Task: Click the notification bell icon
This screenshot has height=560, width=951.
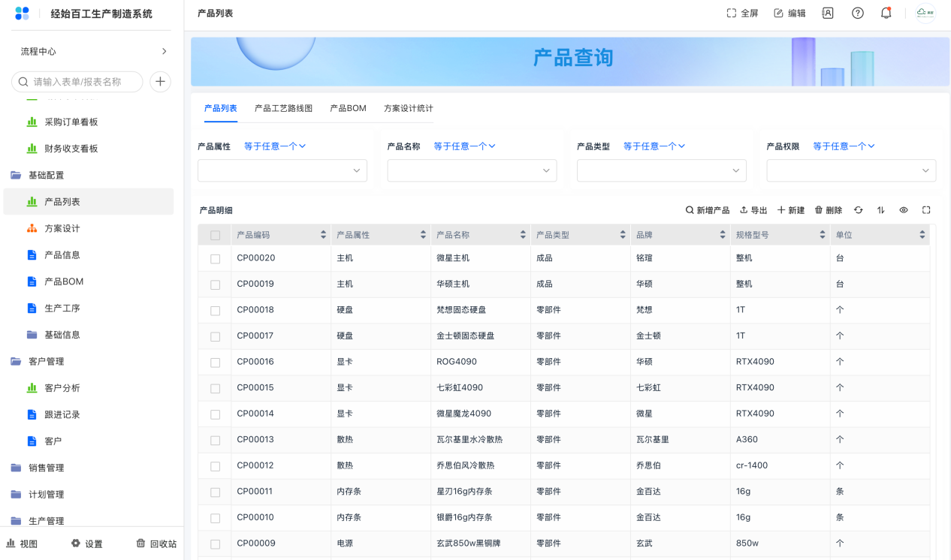Action: click(x=886, y=13)
